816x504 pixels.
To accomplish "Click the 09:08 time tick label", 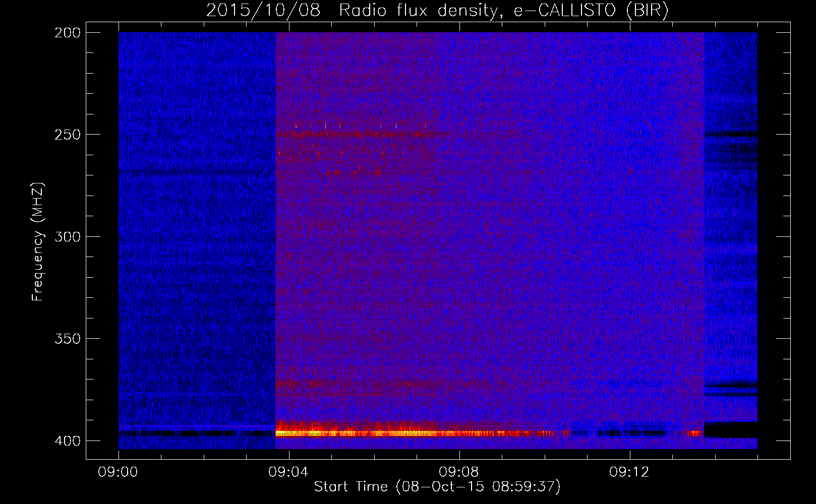I will pyautogui.click(x=458, y=472).
